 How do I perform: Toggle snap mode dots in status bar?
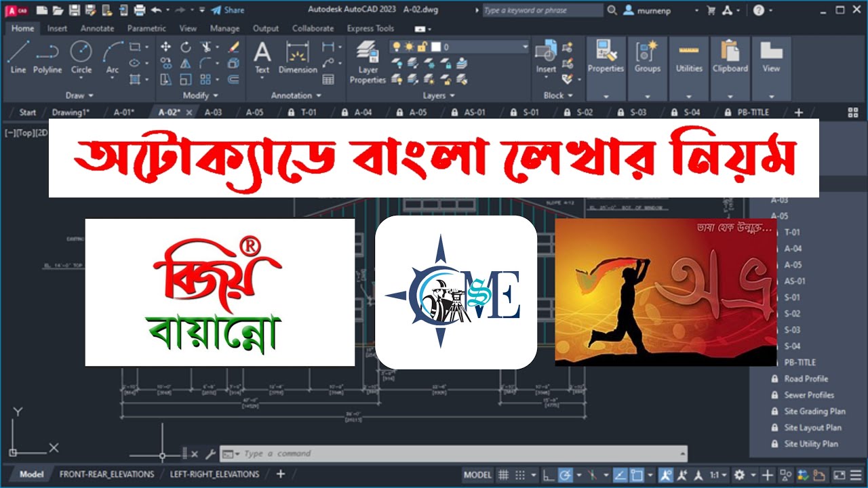click(520, 475)
